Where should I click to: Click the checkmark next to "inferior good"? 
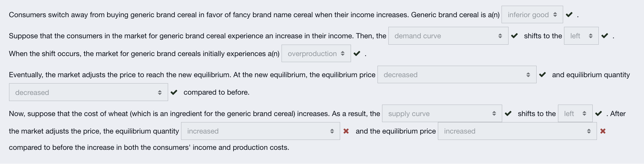569,15
